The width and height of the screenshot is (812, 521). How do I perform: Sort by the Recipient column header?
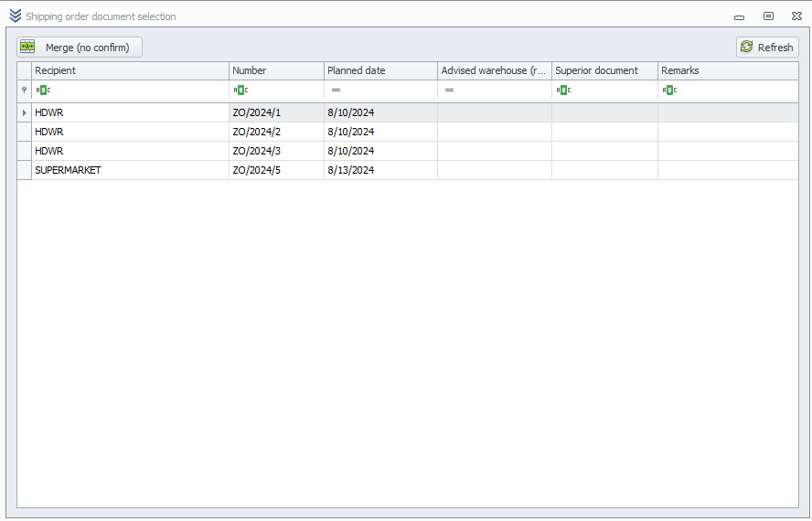pyautogui.click(x=130, y=70)
